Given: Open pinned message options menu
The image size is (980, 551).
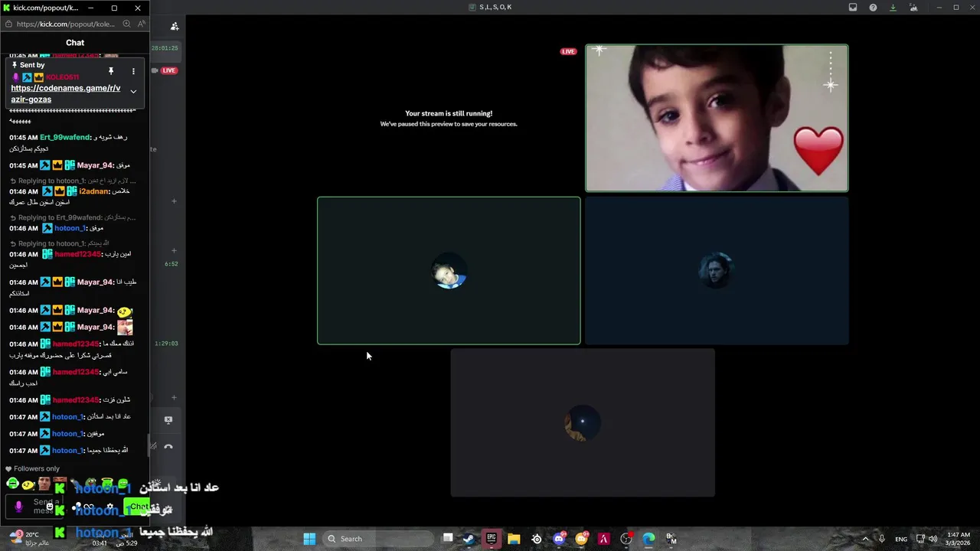Looking at the screenshot, I should point(133,71).
